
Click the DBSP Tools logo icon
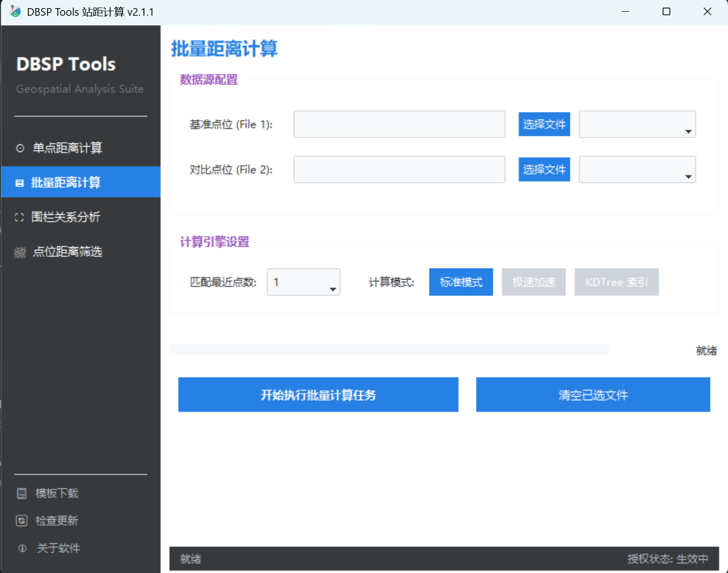coord(15,11)
